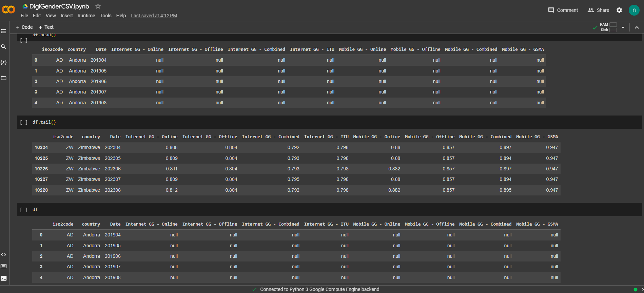Image resolution: width=644 pixels, height=293 pixels.
Task: Click inside the df code cell editor
Action: click(337, 210)
